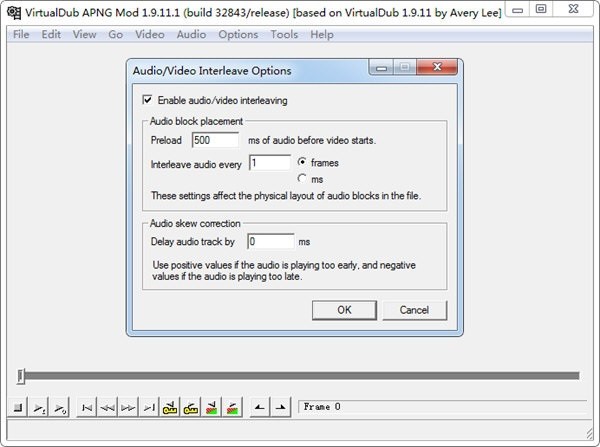Cancel the interleave options dialog

pos(414,310)
